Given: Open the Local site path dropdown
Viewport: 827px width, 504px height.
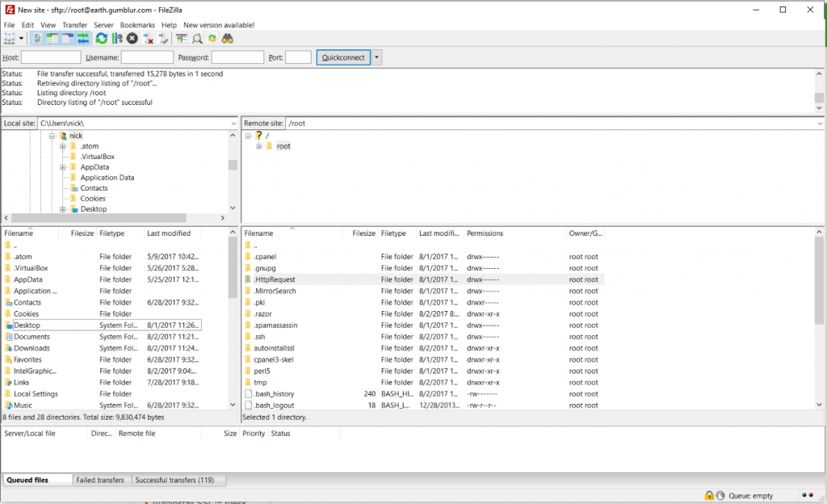Looking at the screenshot, I should 233,124.
